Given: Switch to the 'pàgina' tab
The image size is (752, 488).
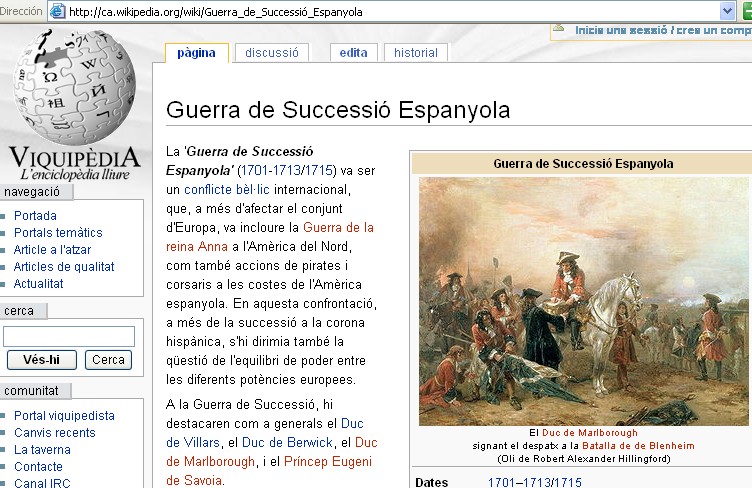Looking at the screenshot, I should click(x=197, y=53).
